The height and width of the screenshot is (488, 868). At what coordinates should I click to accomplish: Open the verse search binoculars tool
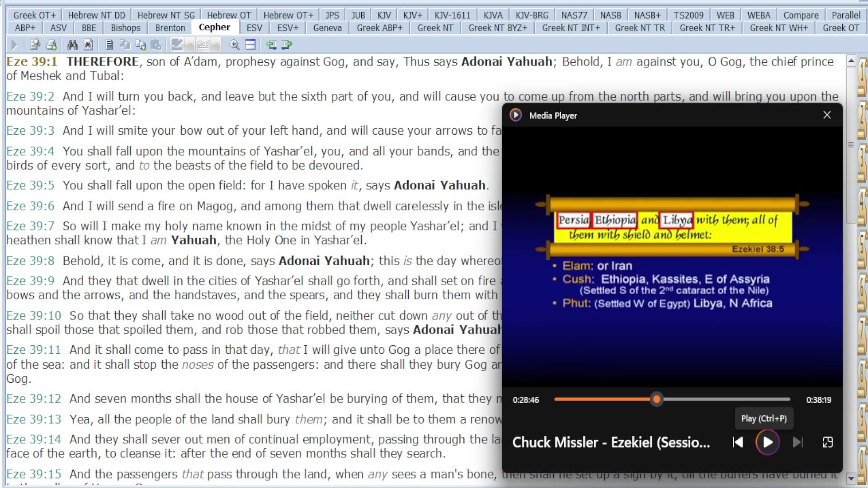click(72, 44)
